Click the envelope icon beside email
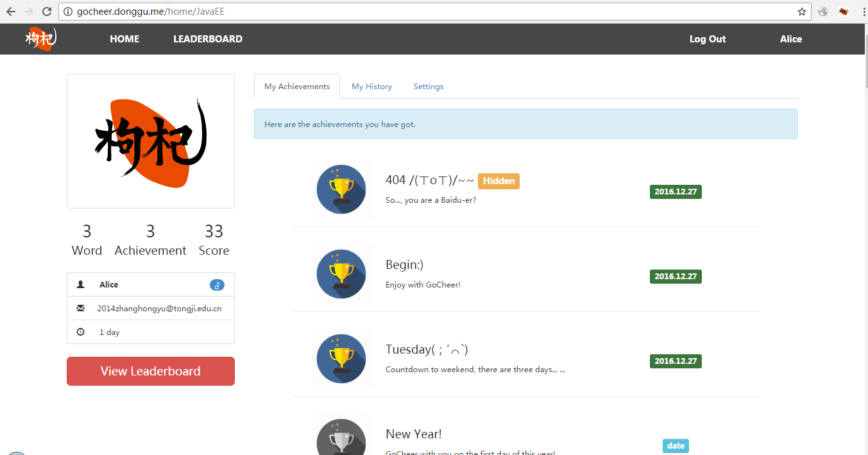This screenshot has width=868, height=455. tap(80, 308)
